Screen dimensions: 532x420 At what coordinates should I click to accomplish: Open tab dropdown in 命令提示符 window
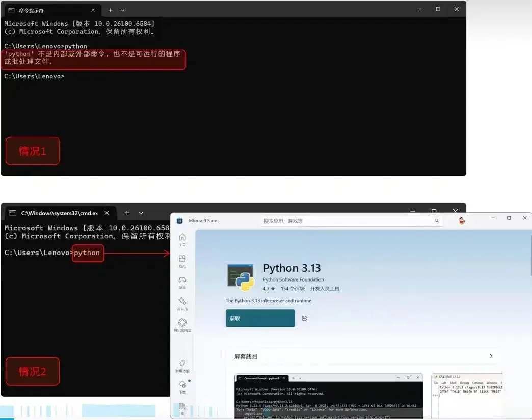[123, 10]
